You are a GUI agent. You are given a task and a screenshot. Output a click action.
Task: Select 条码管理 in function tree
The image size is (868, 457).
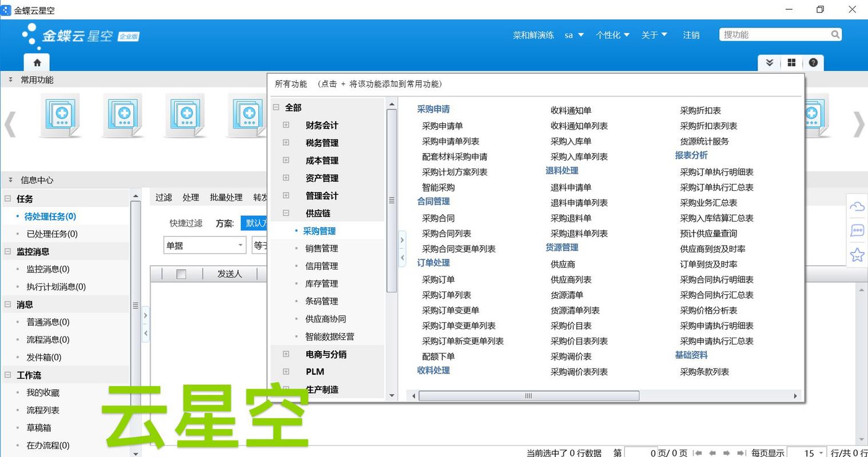[x=321, y=301]
